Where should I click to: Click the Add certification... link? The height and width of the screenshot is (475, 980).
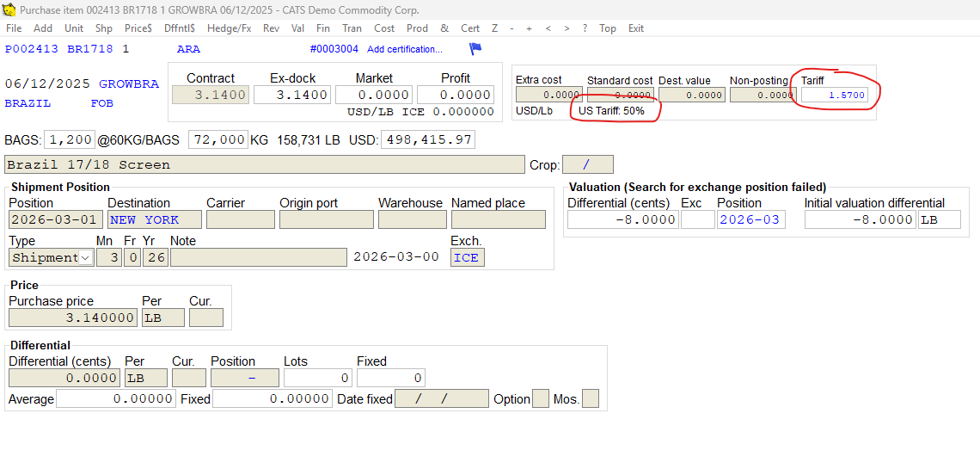coord(404,49)
